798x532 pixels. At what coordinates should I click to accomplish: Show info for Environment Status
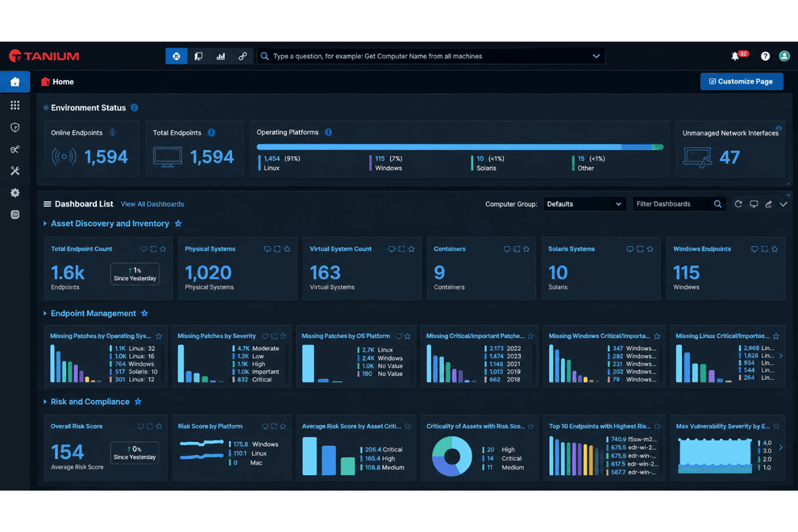(x=134, y=107)
